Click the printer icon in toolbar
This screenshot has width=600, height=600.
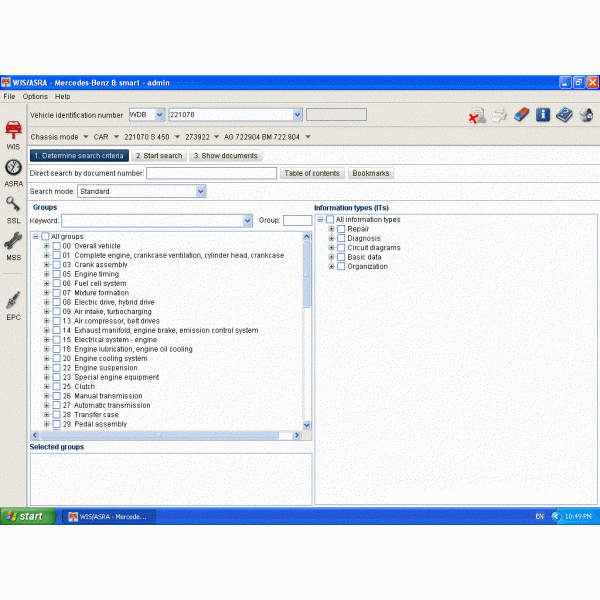(x=499, y=115)
